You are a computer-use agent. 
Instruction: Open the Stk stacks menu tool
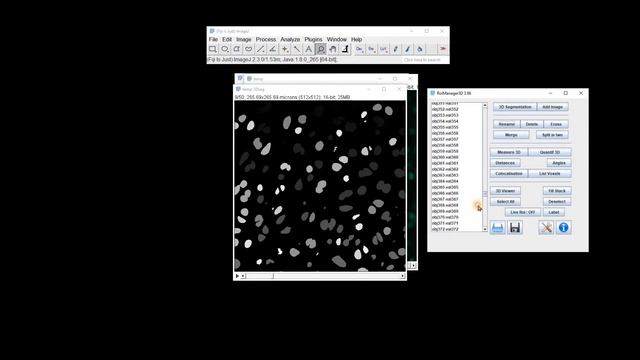point(371,49)
